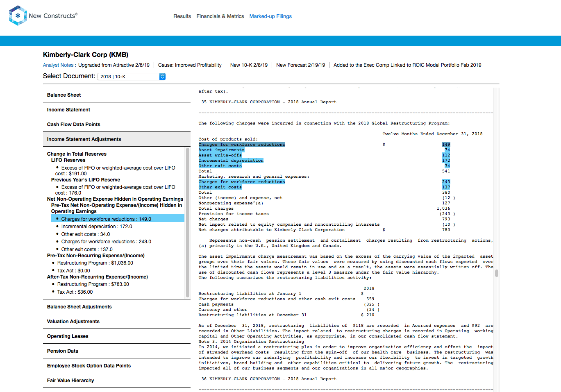Click Change in Total Reserves heading
This screenshot has width=561, height=392.
(77, 154)
